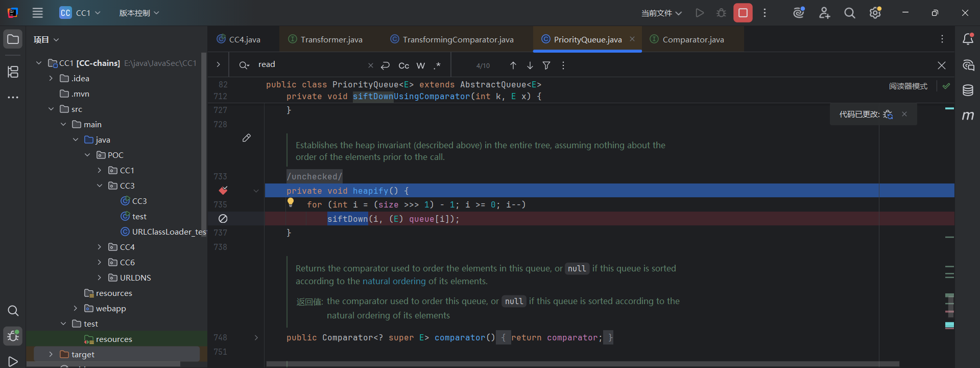Open the 当前文件 run configuration selector
980x368 pixels.
point(661,13)
